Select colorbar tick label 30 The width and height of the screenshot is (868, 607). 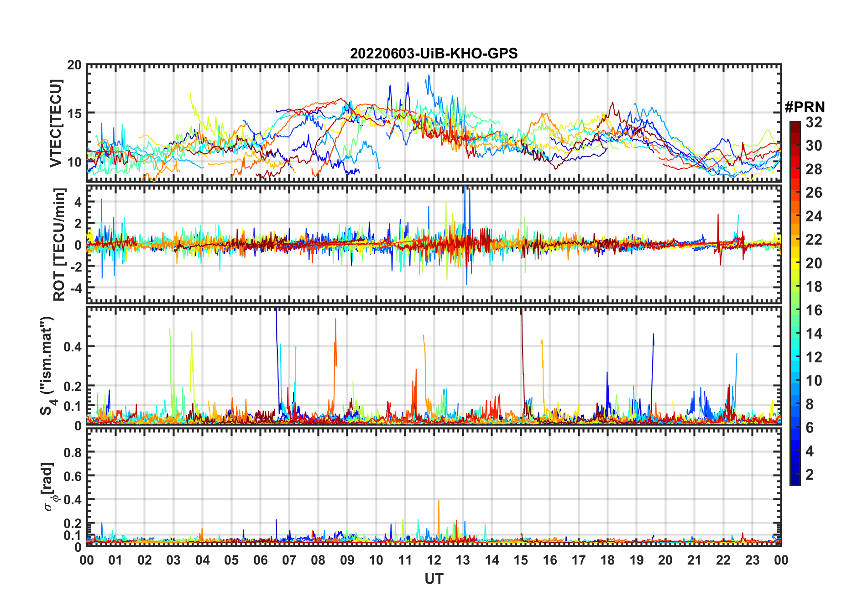pos(814,146)
